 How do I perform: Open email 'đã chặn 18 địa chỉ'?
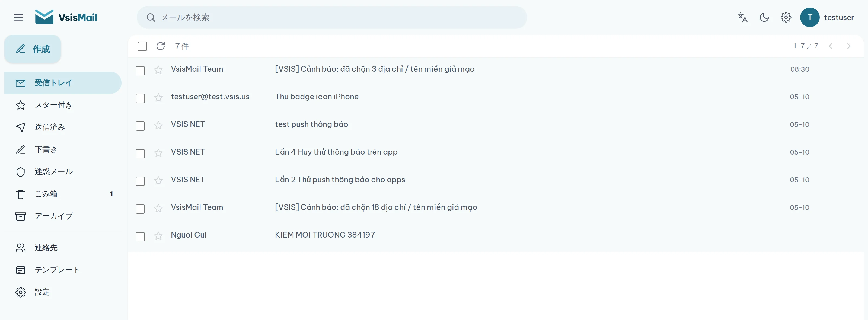[376, 207]
